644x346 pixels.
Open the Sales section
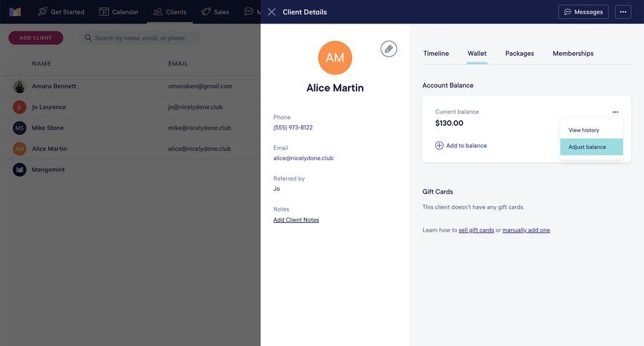[x=215, y=12]
